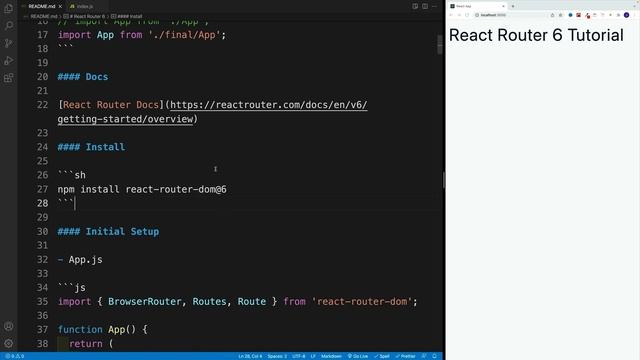Open the Search view in activity bar
The image size is (640, 360).
[9, 26]
